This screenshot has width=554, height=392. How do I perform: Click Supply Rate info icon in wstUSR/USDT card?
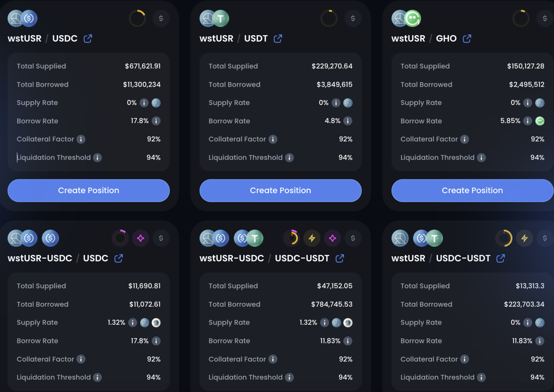coord(336,103)
